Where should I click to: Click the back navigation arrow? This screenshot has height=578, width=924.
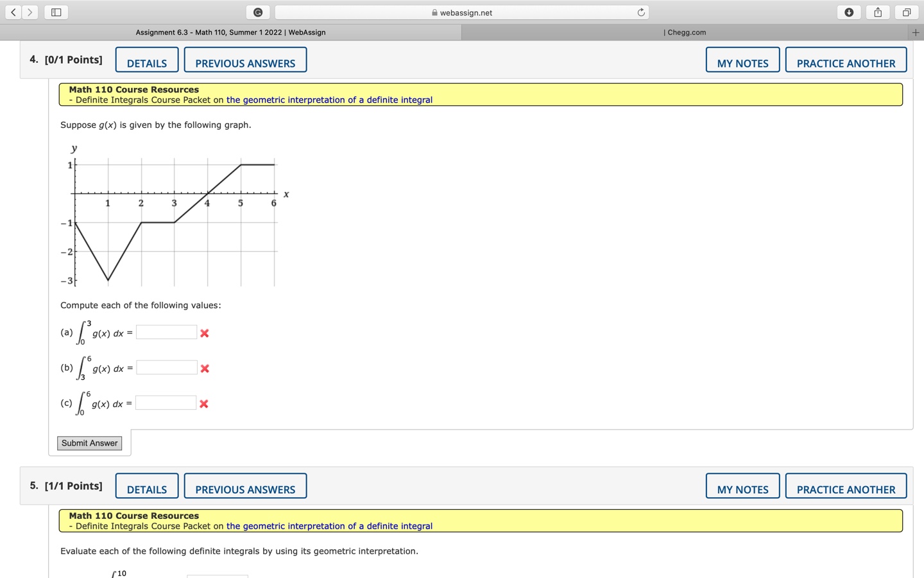(x=13, y=12)
